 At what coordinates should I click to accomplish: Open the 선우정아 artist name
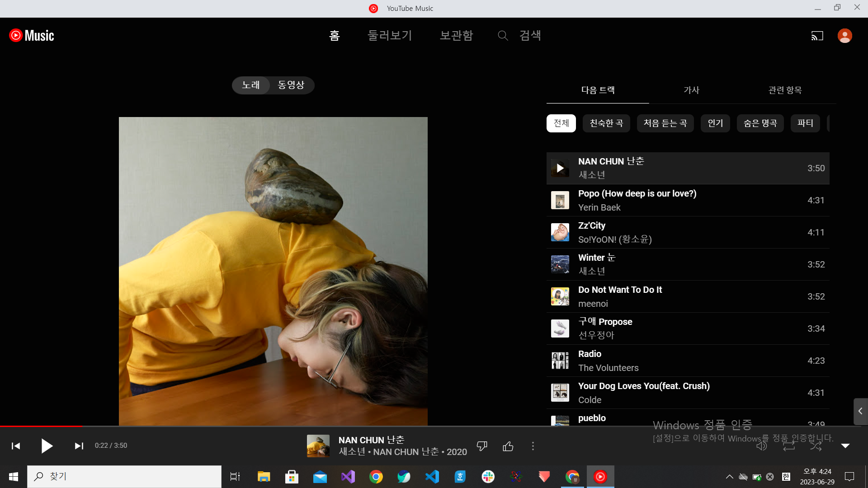pyautogui.click(x=596, y=335)
